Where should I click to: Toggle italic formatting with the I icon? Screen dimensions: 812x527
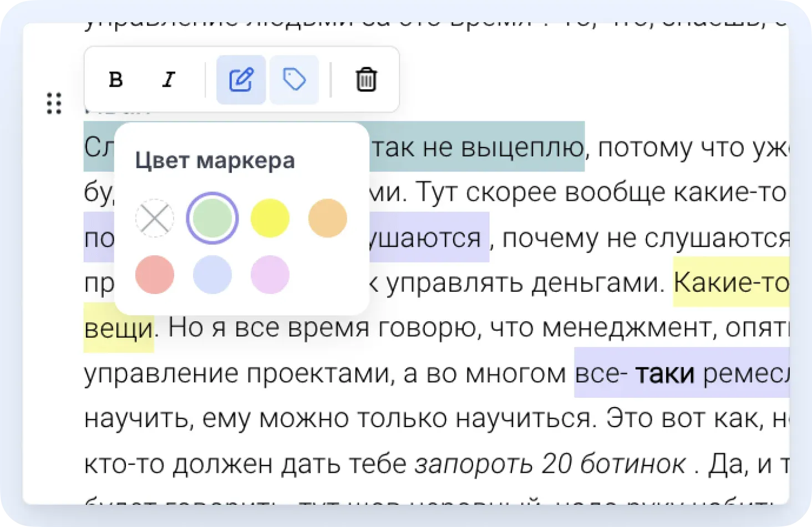pyautogui.click(x=169, y=80)
